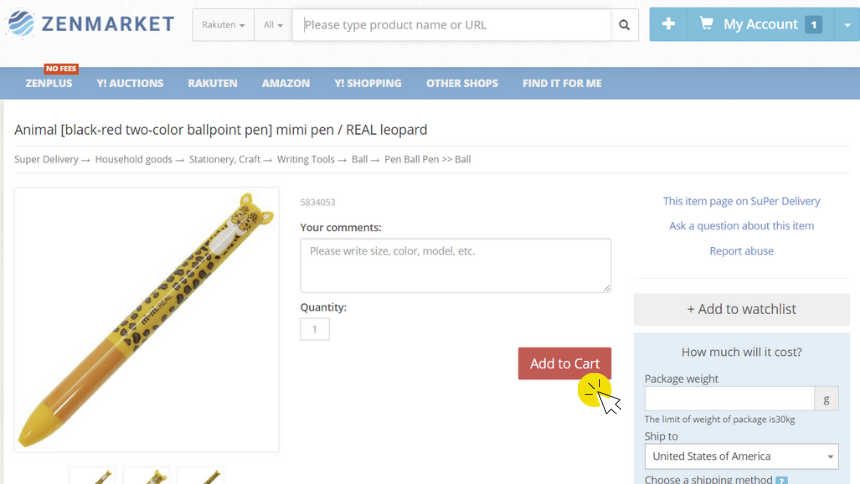This screenshot has height=484, width=860.
Task: Open the Y! Auctions menu item
Action: (x=130, y=83)
